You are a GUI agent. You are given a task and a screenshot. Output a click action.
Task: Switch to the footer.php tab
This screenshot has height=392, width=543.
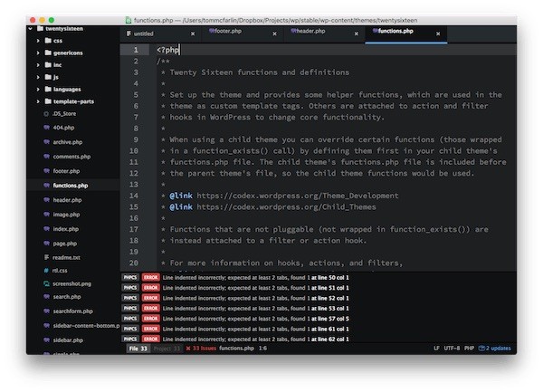pyautogui.click(x=243, y=33)
